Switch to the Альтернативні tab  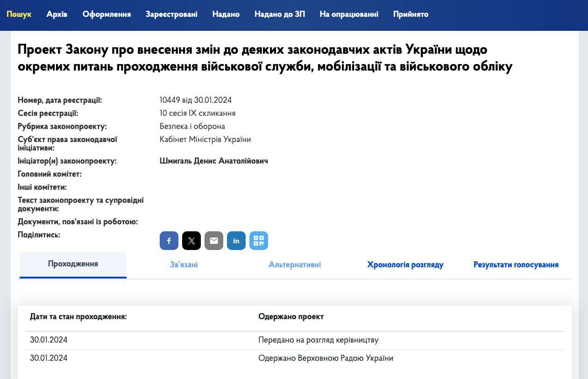[x=295, y=265]
